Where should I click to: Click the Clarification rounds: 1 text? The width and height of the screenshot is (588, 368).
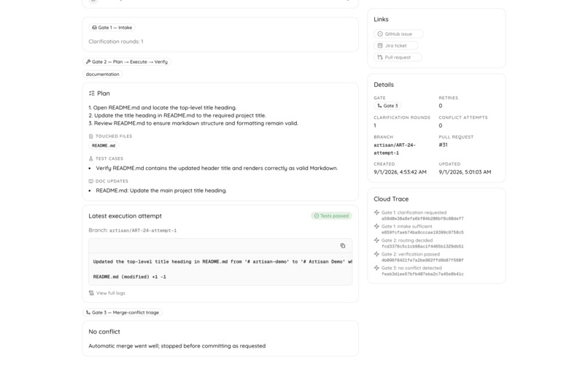pos(116,42)
